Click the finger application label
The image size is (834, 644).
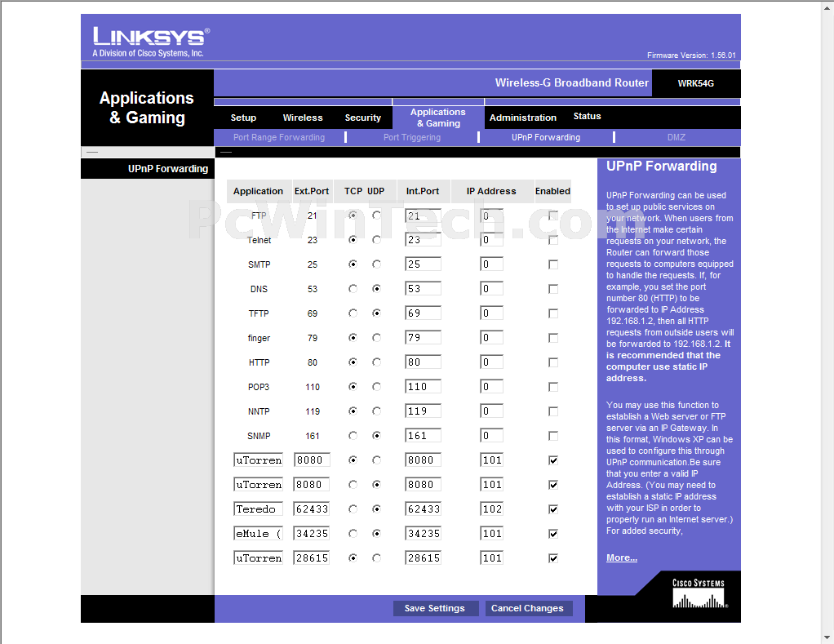pyautogui.click(x=259, y=338)
